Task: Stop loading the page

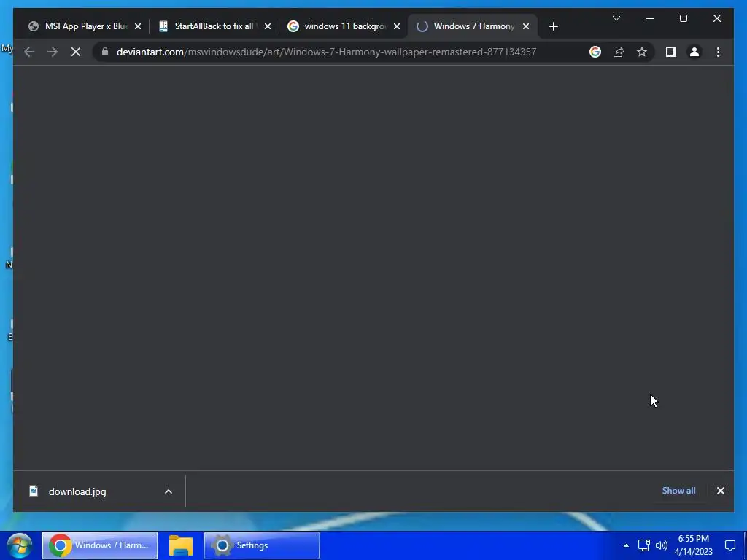Action: click(x=76, y=52)
